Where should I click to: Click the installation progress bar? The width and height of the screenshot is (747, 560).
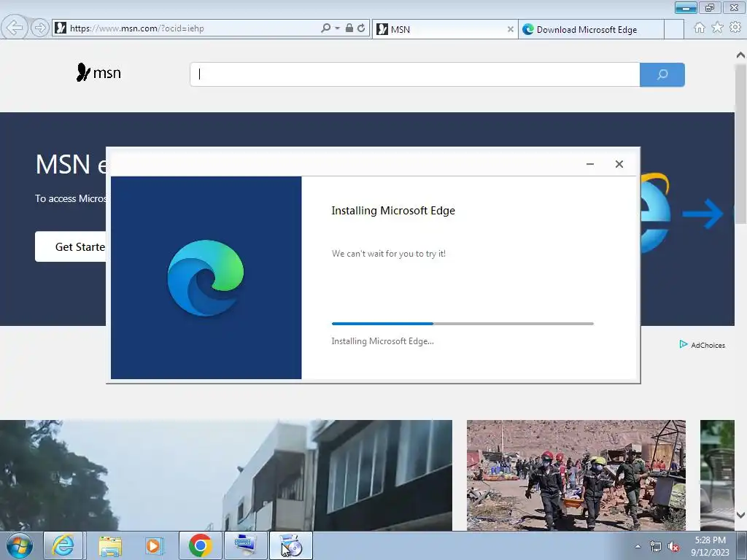(462, 324)
